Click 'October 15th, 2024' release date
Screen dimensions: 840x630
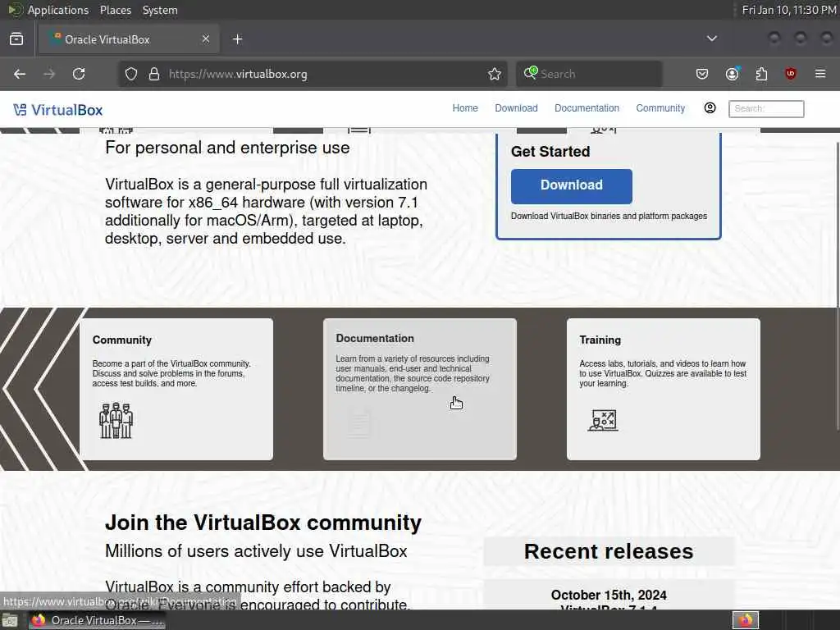point(609,596)
